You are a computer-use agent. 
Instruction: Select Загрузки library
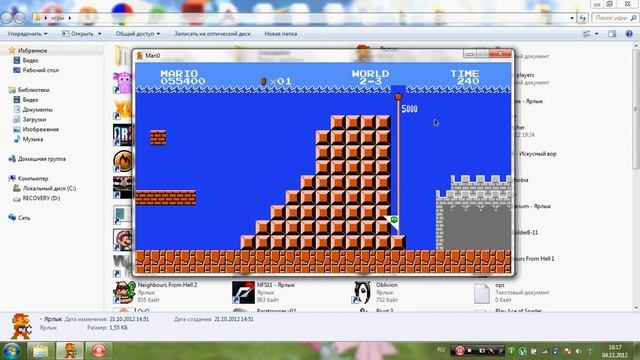click(x=34, y=120)
